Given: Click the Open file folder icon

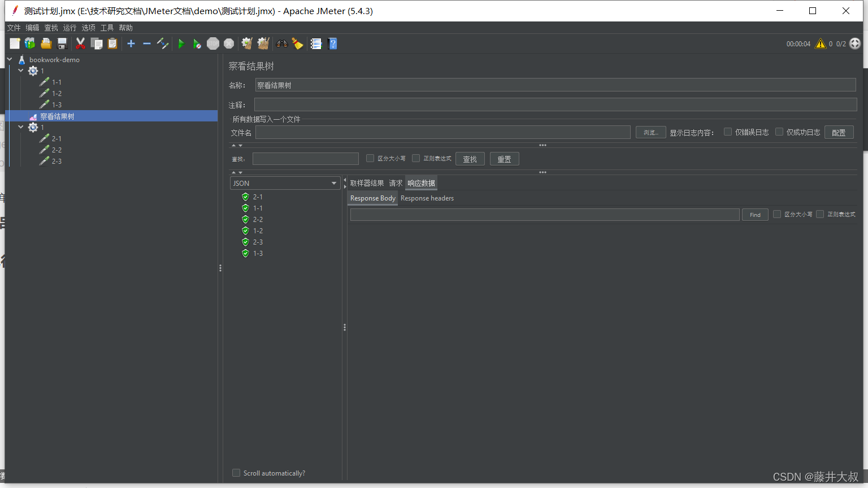Looking at the screenshot, I should point(46,43).
